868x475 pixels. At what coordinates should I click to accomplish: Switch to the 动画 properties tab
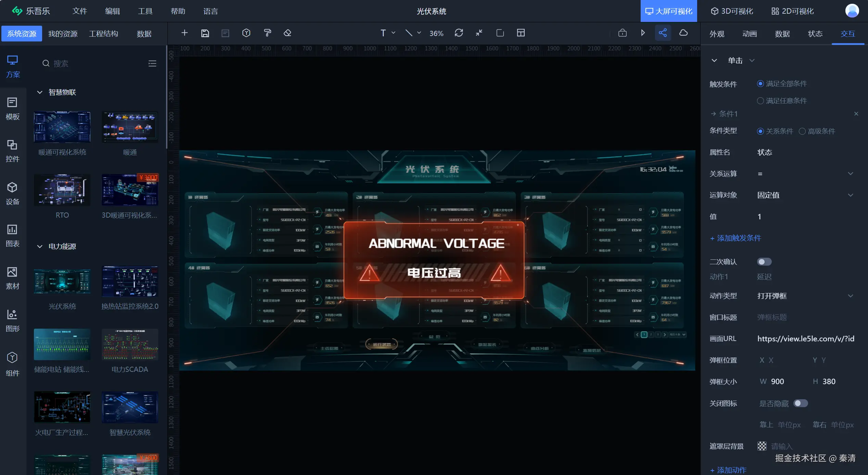point(749,34)
